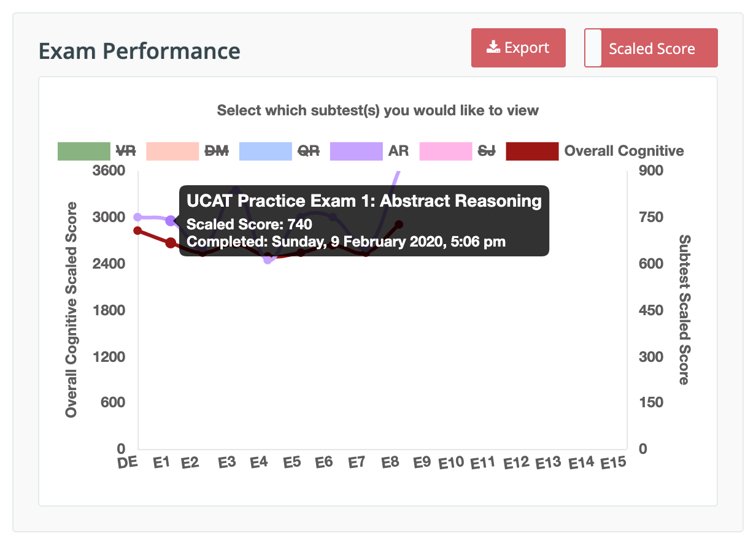Select the highlighted AR point at E1

[x=171, y=221]
